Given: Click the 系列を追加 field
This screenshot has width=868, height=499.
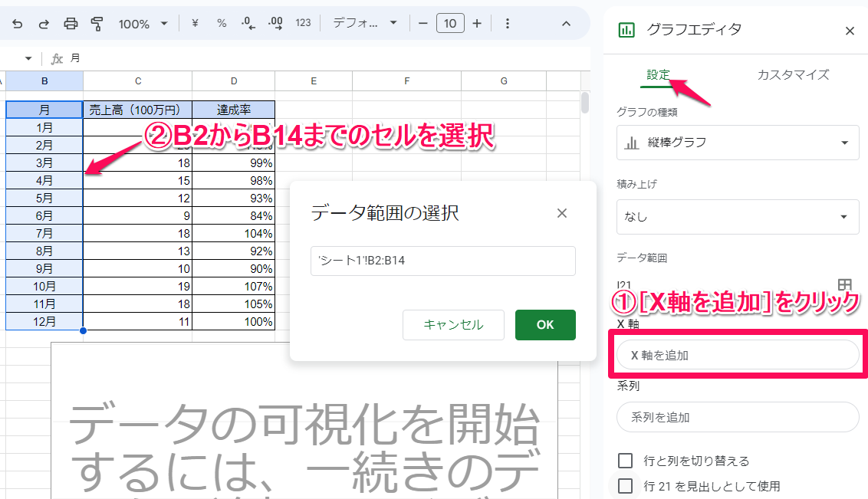Looking at the screenshot, I should 738,417.
